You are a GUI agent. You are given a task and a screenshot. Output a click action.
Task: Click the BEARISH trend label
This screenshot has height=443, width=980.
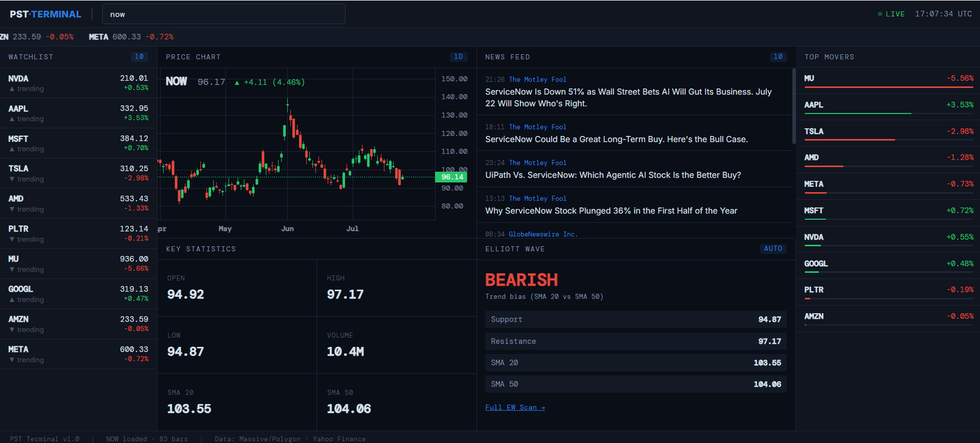(521, 280)
